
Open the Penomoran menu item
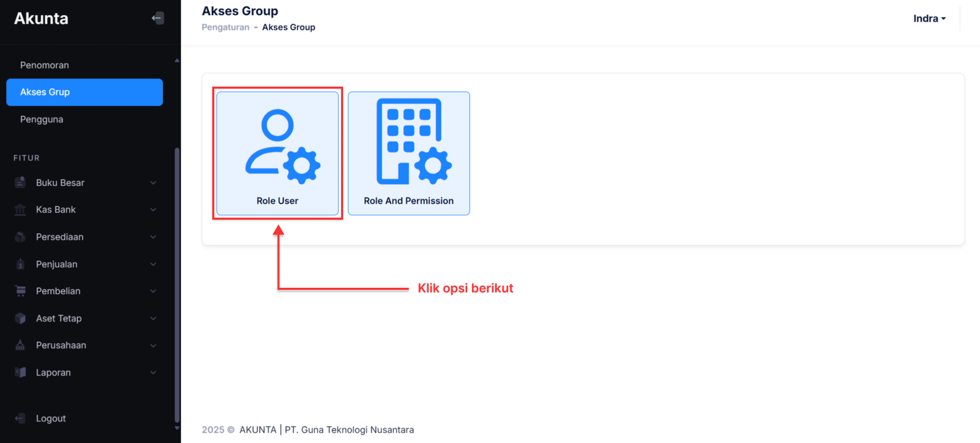coord(44,65)
